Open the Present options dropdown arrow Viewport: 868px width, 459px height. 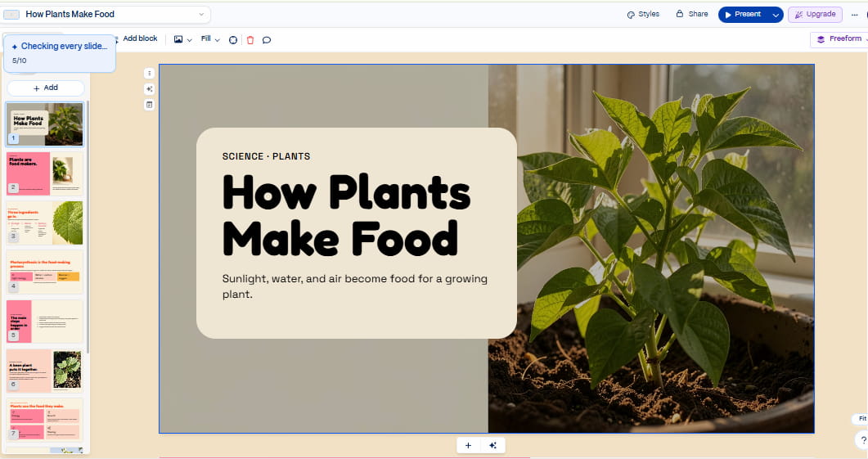tap(776, 15)
